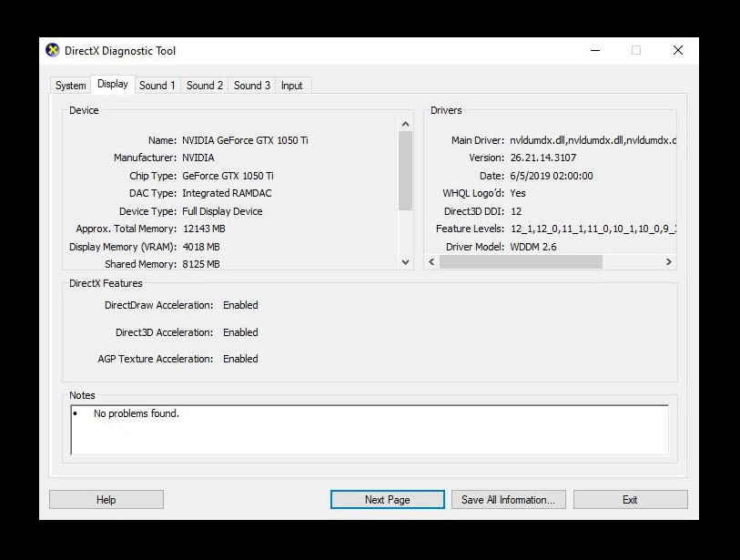The image size is (740, 560).
Task: Open the Sound 1 tab
Action: pos(157,86)
